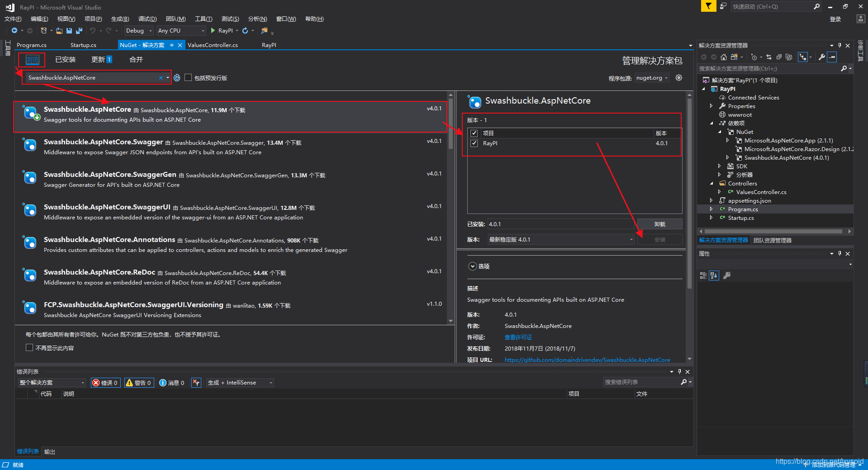Image resolution: width=868 pixels, height=470 pixels.
Task: Switch to the Startup.cs tab
Action: pyautogui.click(x=83, y=45)
